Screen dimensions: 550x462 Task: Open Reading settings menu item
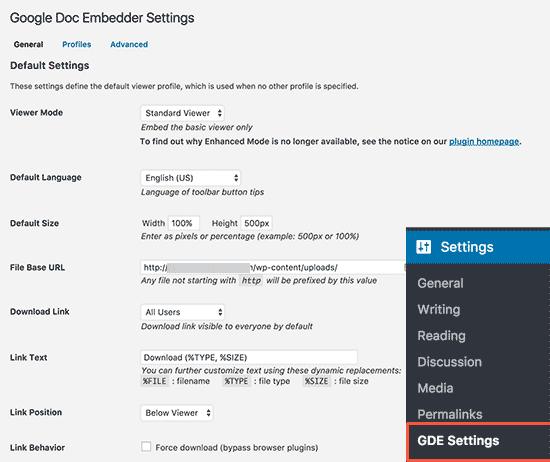[441, 336]
